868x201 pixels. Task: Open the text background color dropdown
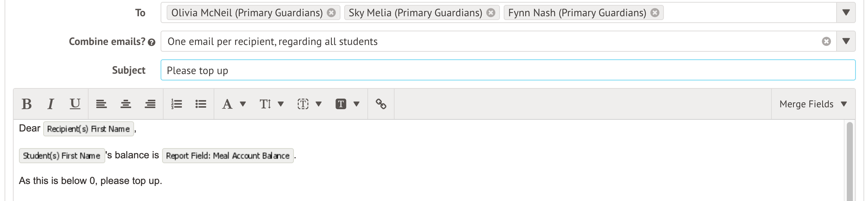[x=347, y=104]
